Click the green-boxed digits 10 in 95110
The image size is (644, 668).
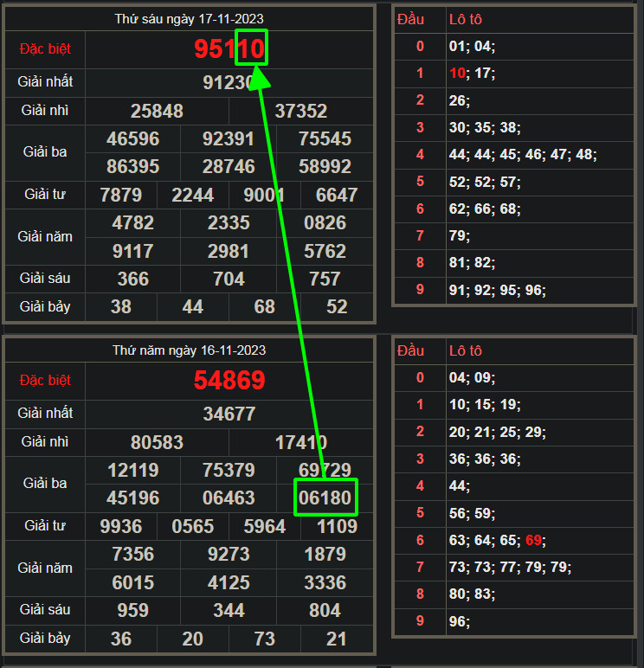point(252,48)
